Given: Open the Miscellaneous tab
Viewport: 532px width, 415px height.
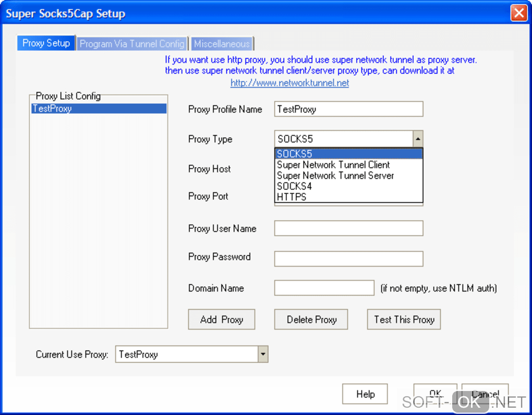Looking at the screenshot, I should [x=222, y=44].
